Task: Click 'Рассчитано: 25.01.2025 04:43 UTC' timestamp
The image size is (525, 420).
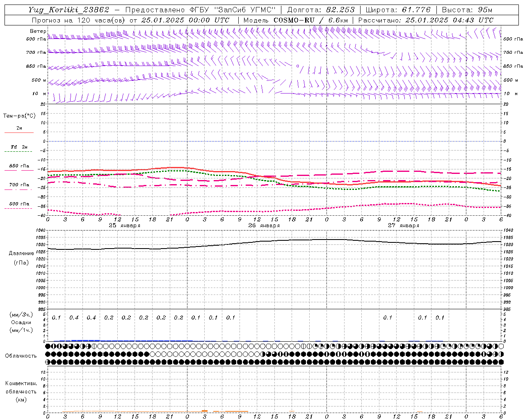Action: [426, 20]
